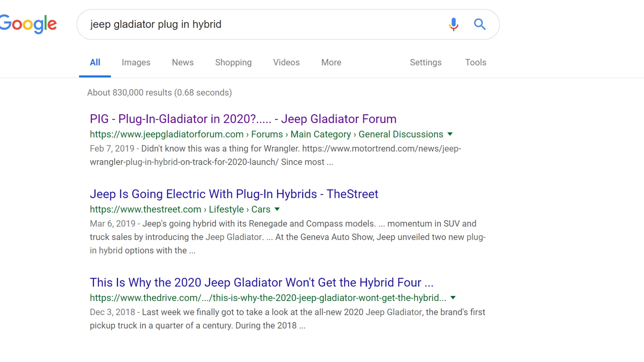The width and height of the screenshot is (644, 362).
Task: Activate voice search microphone icon
Action: click(453, 24)
